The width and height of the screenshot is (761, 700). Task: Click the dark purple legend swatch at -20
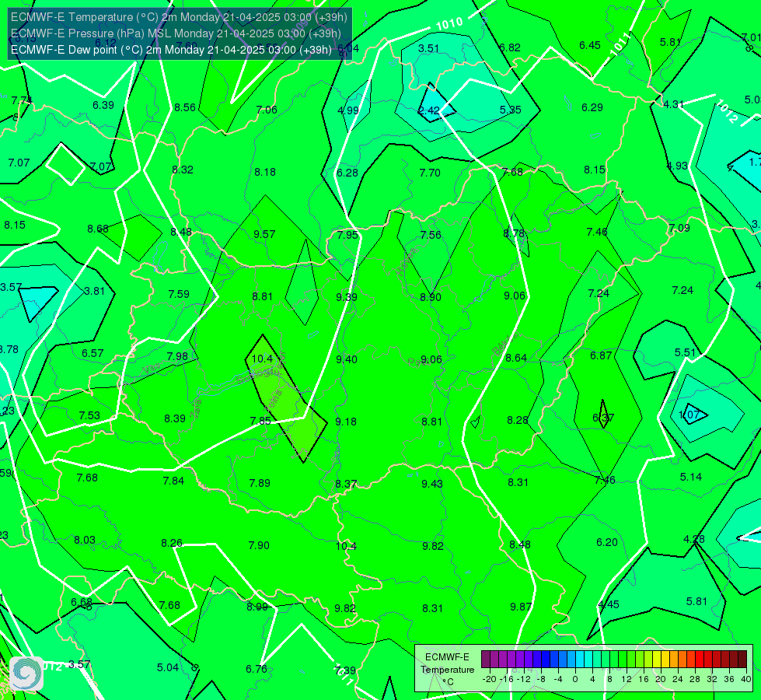coord(486,660)
